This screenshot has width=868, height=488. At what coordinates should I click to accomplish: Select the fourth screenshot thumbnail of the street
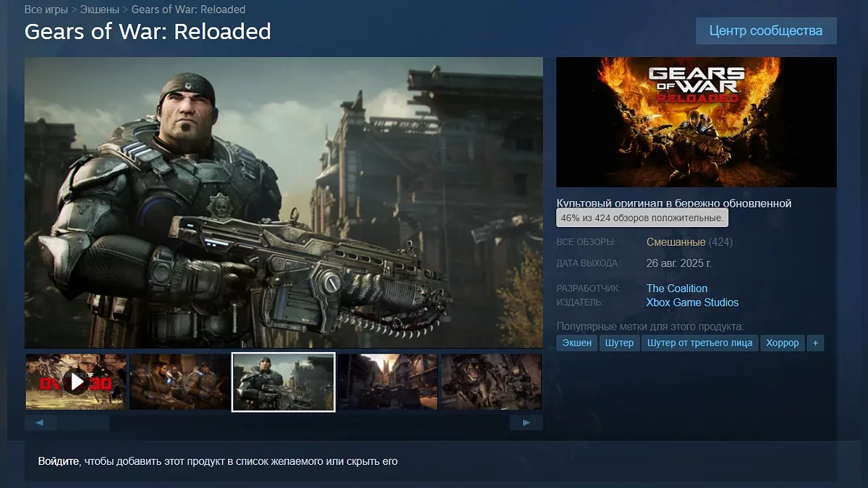click(388, 382)
